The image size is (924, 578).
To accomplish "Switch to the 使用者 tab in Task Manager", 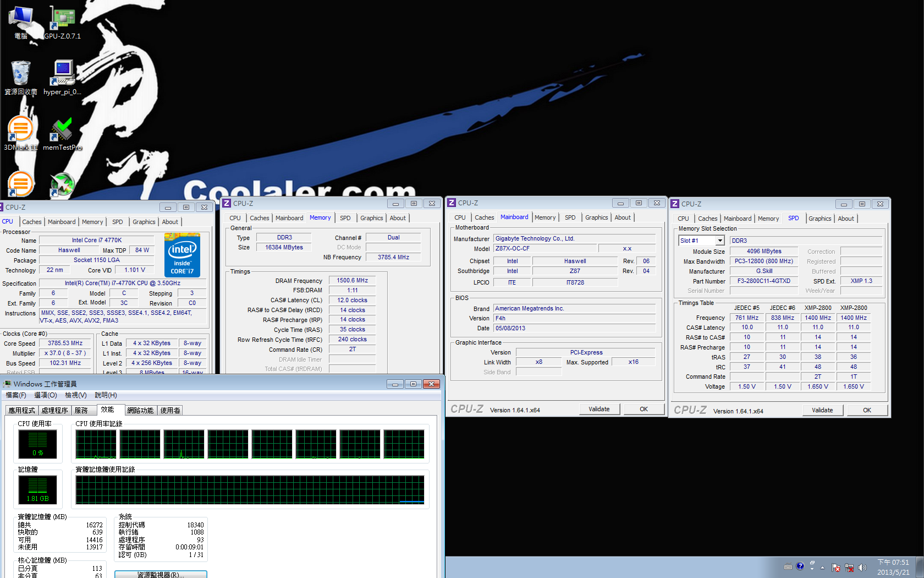I will point(170,411).
